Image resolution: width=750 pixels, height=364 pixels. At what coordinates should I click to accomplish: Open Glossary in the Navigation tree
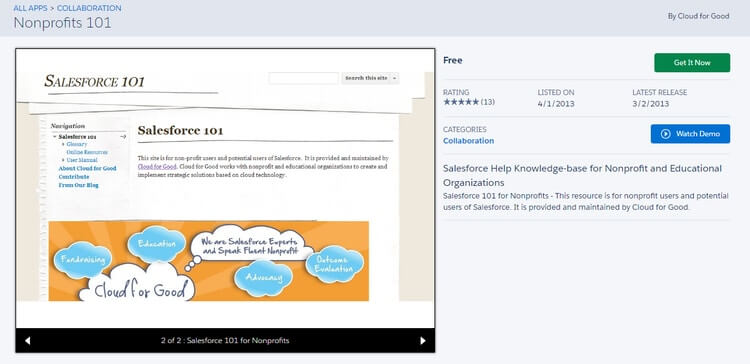tap(77, 144)
